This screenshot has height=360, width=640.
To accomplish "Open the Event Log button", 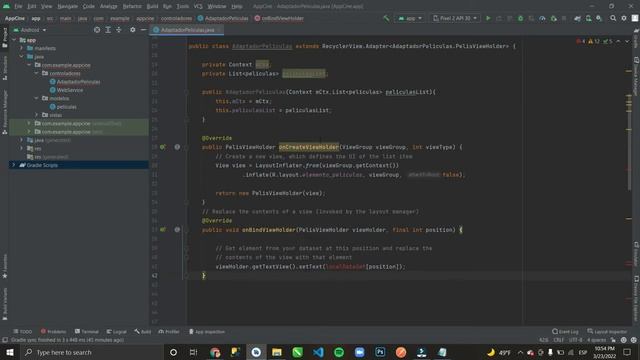I will coord(565,331).
